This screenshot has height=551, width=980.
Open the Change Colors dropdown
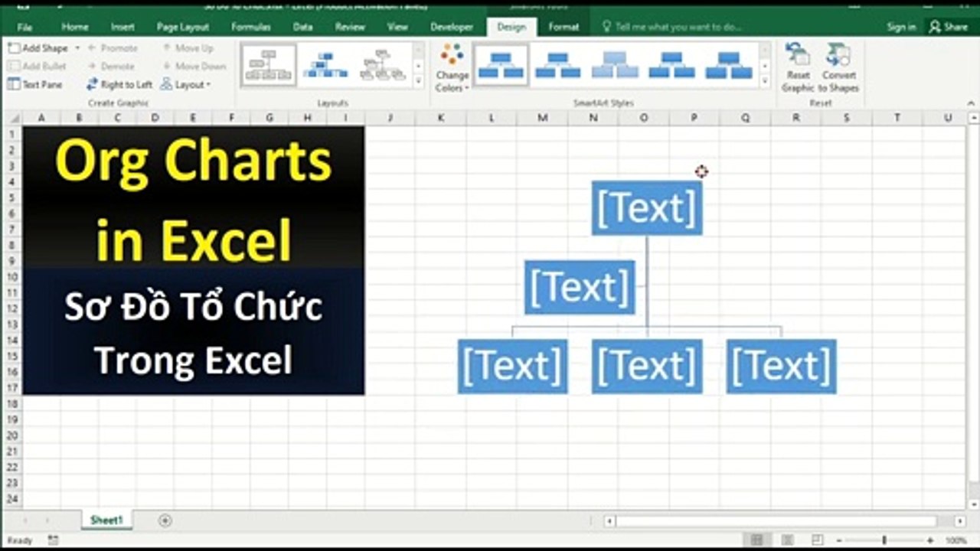click(x=452, y=69)
